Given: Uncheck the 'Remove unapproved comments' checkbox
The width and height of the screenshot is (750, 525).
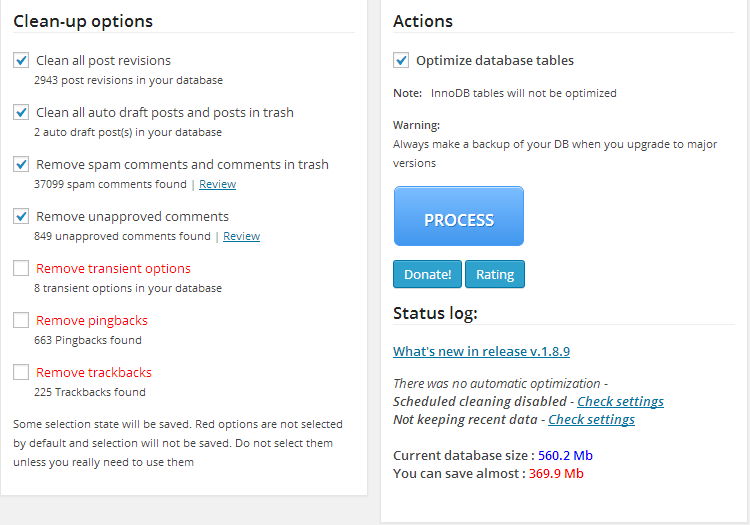Looking at the screenshot, I should pos(21,216).
